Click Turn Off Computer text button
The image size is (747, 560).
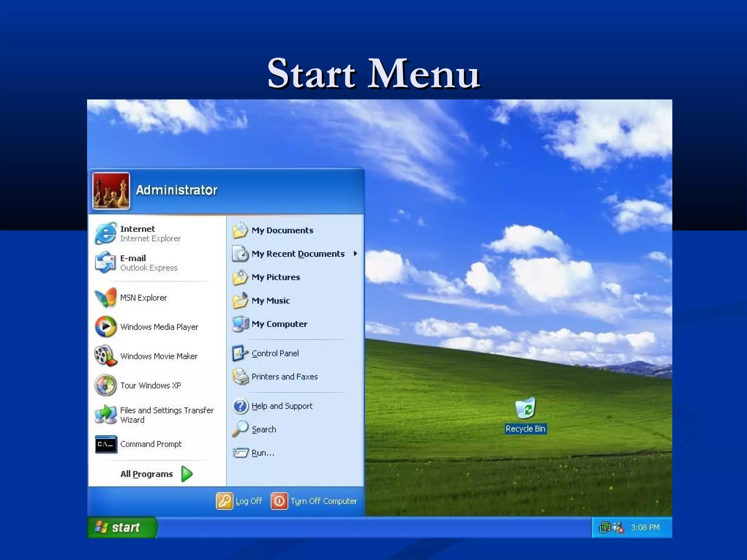324,501
